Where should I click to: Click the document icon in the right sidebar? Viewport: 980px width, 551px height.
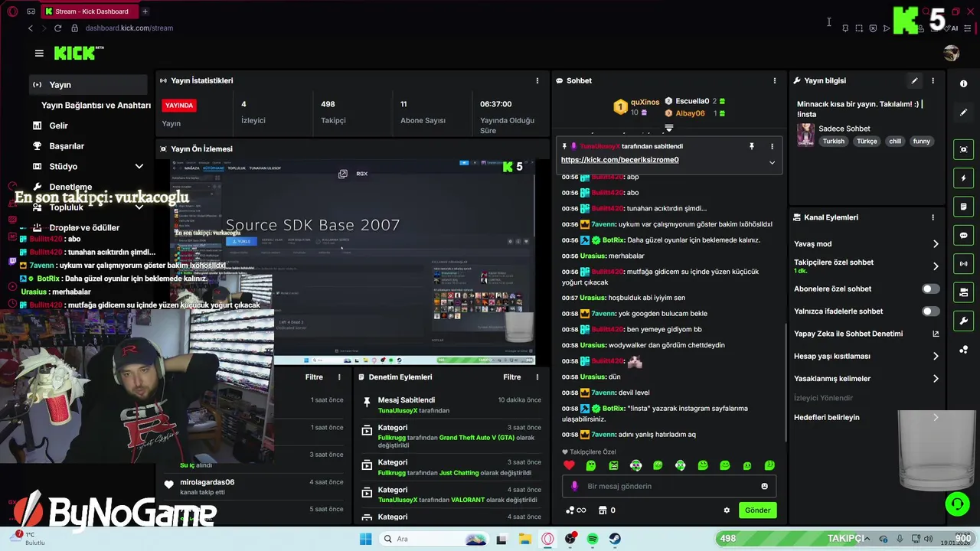tap(964, 207)
